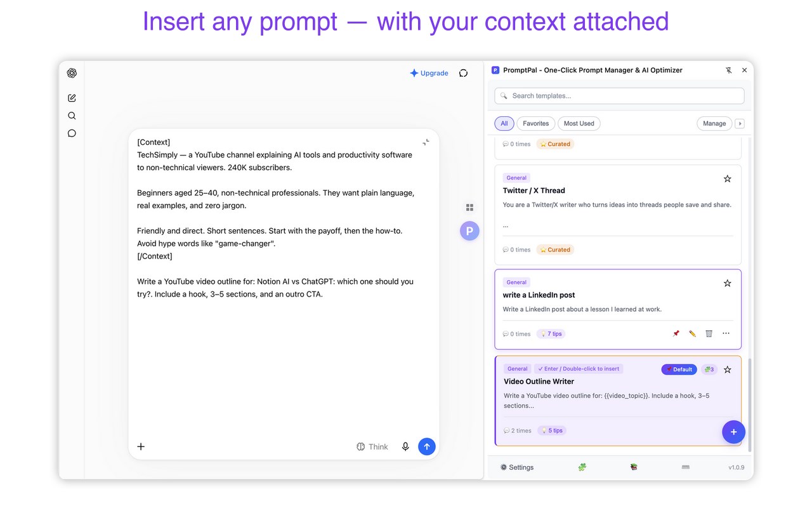Image resolution: width=812 pixels, height=508 pixels.
Task: Open chat search magnifier in left sidebar
Action: (x=72, y=116)
